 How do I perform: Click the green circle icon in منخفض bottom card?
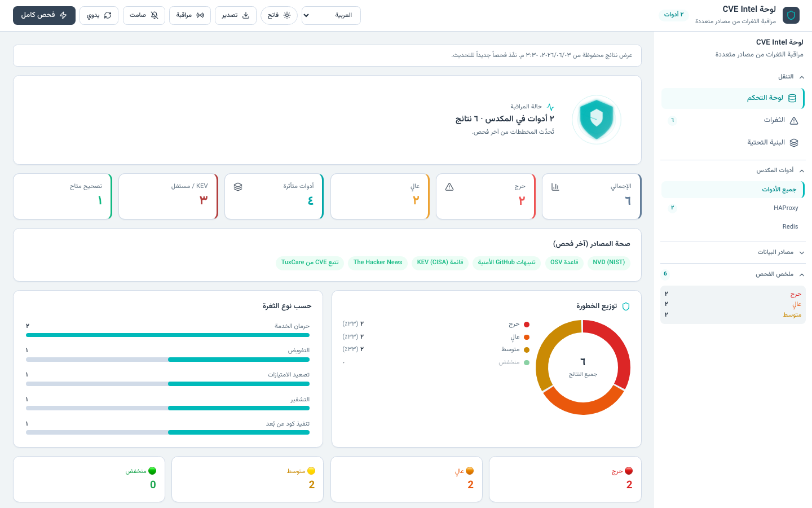(152, 471)
